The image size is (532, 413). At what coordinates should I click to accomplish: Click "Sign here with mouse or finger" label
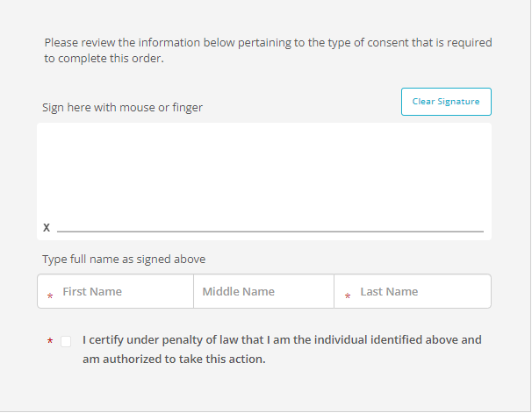pyautogui.click(x=123, y=107)
